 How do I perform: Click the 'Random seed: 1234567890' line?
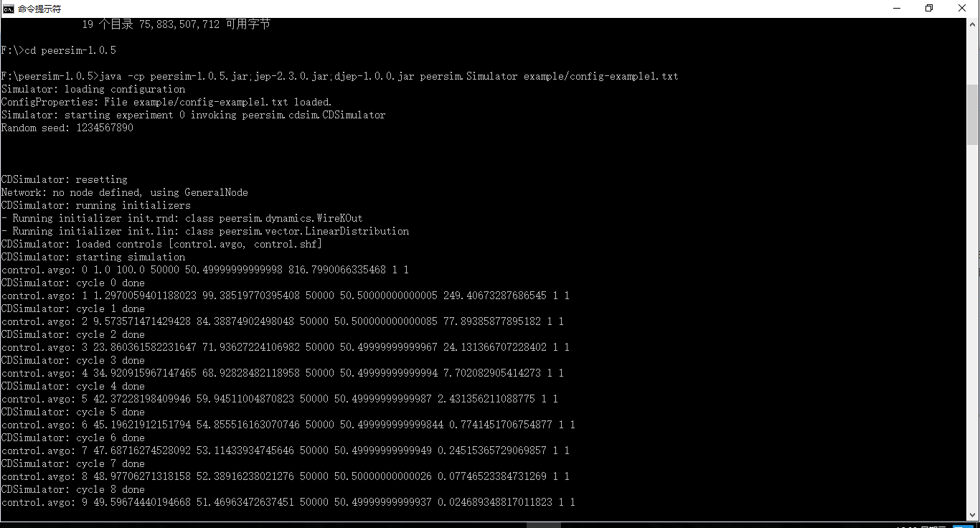tap(67, 128)
